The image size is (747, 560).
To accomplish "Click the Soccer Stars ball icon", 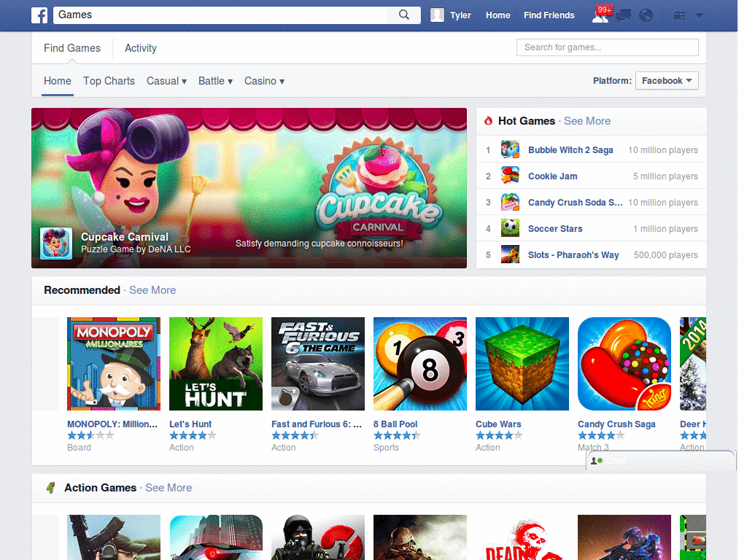I will (x=510, y=228).
